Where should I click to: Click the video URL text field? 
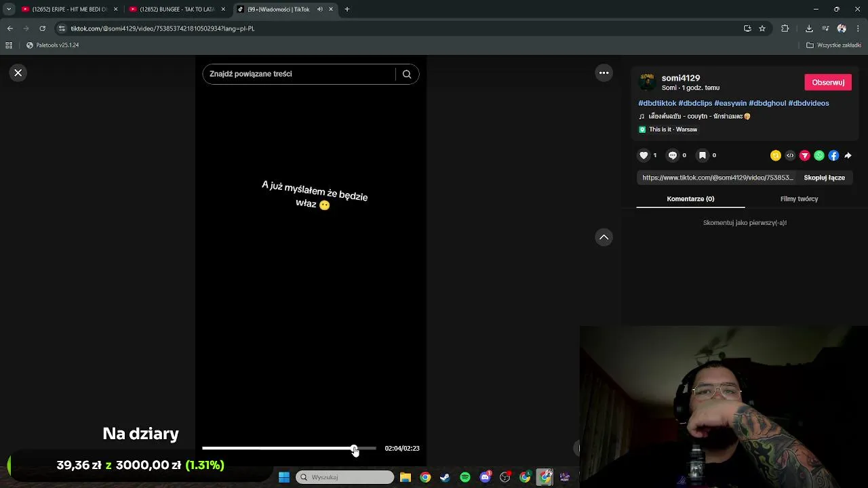717,178
